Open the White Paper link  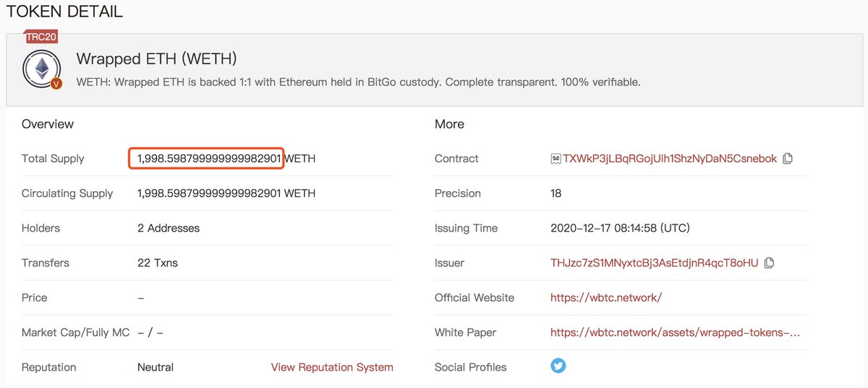pyautogui.click(x=675, y=332)
